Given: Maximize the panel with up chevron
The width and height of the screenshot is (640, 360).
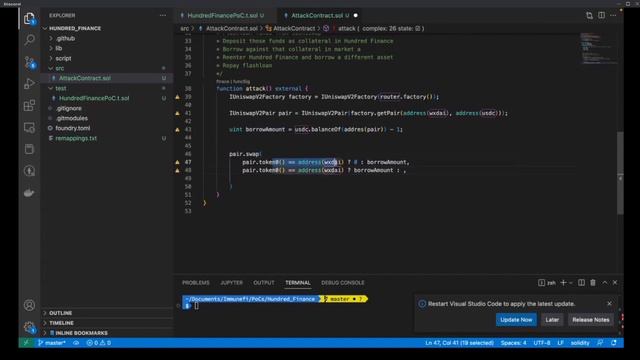Looking at the screenshot, I should (x=605, y=282).
